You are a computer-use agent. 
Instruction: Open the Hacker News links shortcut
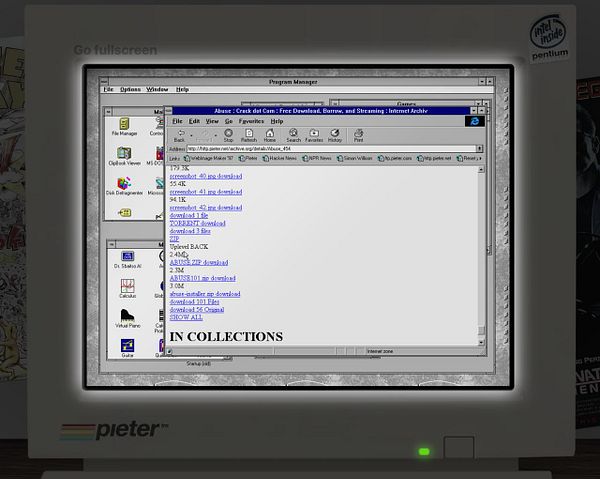pos(280,158)
